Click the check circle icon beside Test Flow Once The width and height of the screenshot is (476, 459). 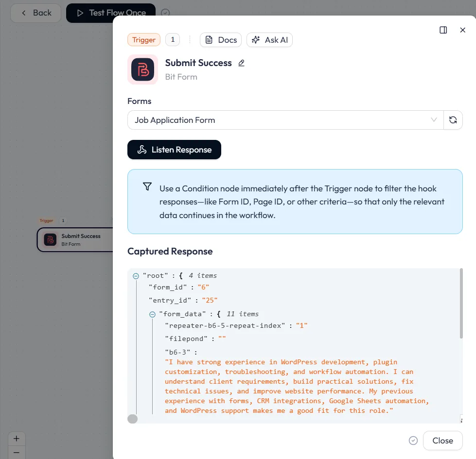tap(165, 13)
